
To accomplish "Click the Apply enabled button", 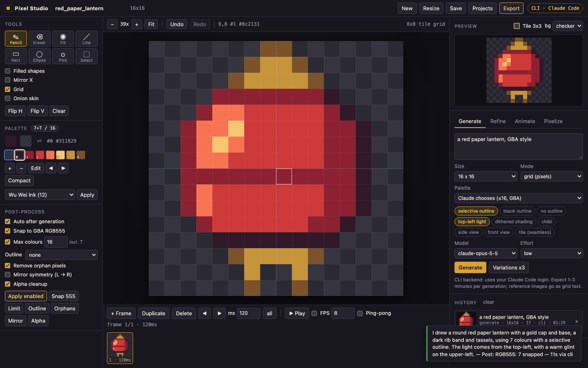I will 26,296.
